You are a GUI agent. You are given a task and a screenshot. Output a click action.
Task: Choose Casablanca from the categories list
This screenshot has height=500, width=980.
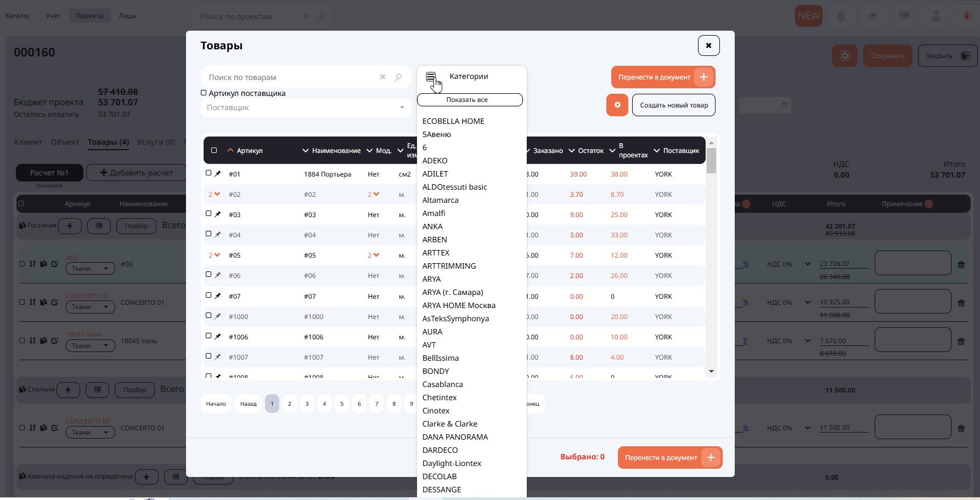point(443,384)
